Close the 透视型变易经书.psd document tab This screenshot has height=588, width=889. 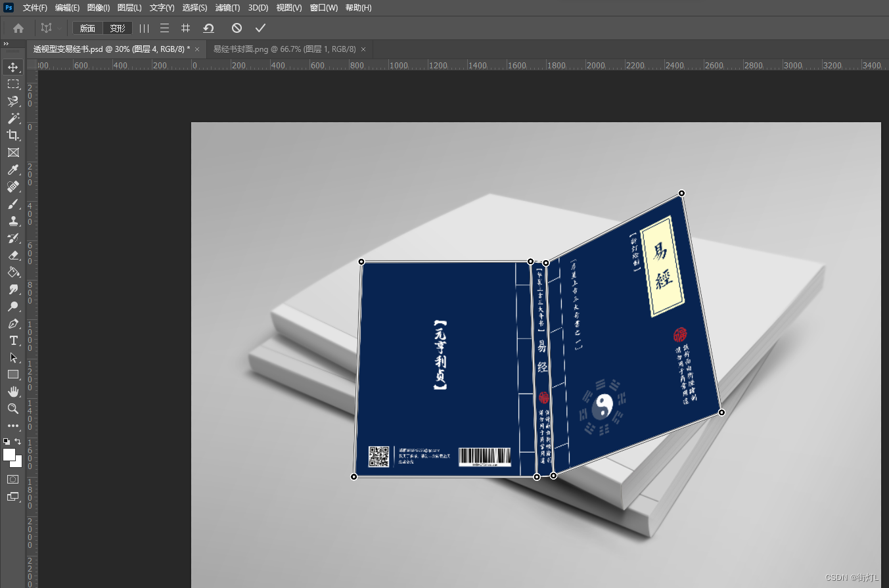[x=197, y=49]
